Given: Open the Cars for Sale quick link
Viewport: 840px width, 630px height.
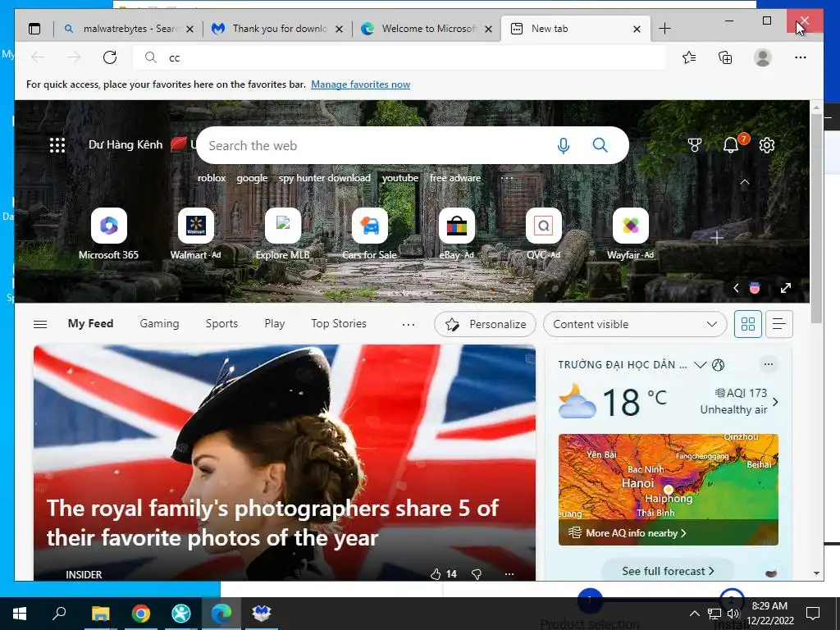Looking at the screenshot, I should click(x=370, y=235).
